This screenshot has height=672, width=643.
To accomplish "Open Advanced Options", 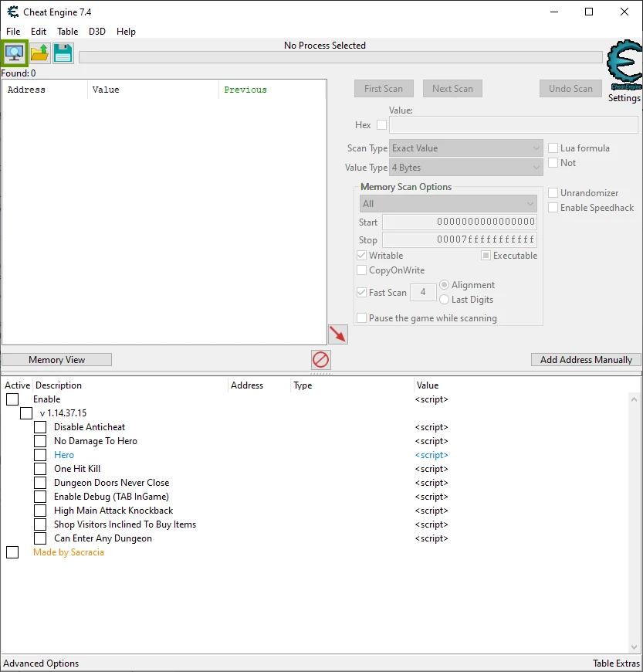I will tap(41, 663).
